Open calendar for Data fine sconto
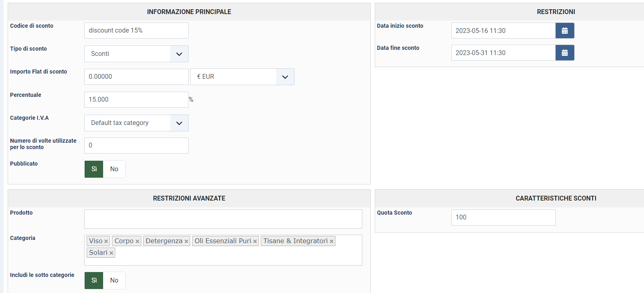Viewport: 644px width, 293px height. tap(565, 53)
